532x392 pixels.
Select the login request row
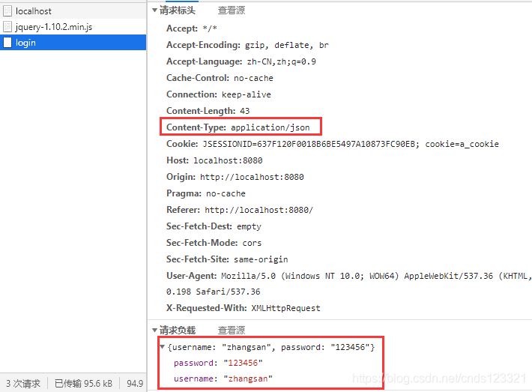(73, 43)
